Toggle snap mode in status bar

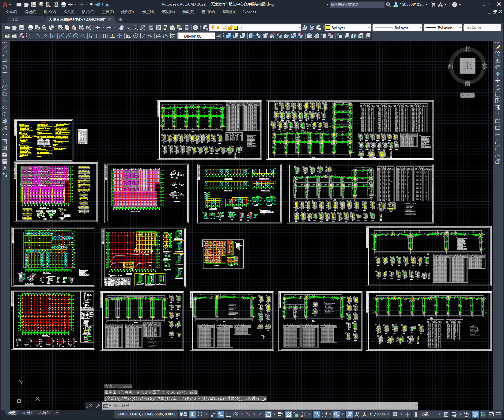[200, 414]
